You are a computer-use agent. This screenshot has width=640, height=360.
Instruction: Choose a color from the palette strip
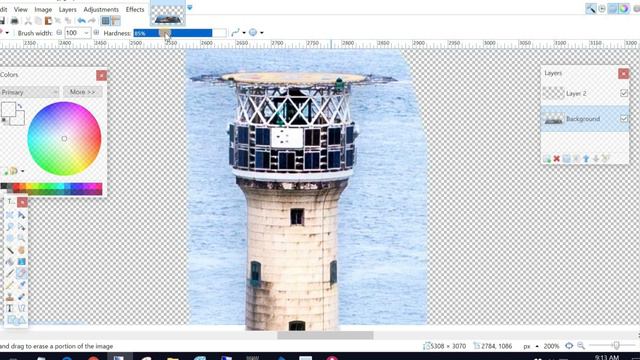point(51,188)
